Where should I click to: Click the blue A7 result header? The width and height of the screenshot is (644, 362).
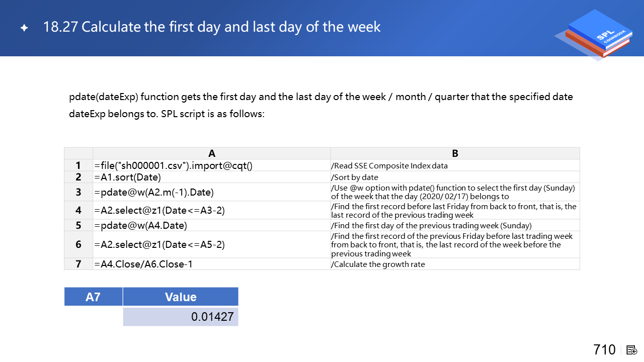tap(93, 297)
